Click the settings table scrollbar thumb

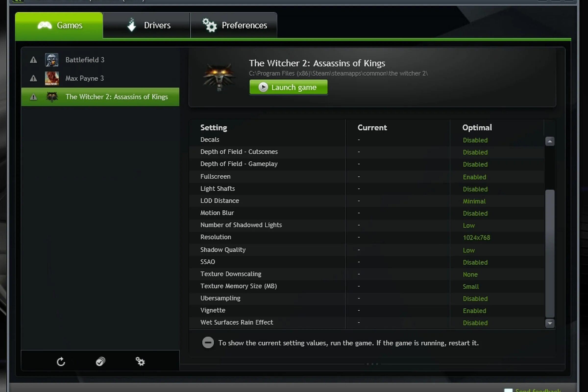(x=550, y=254)
